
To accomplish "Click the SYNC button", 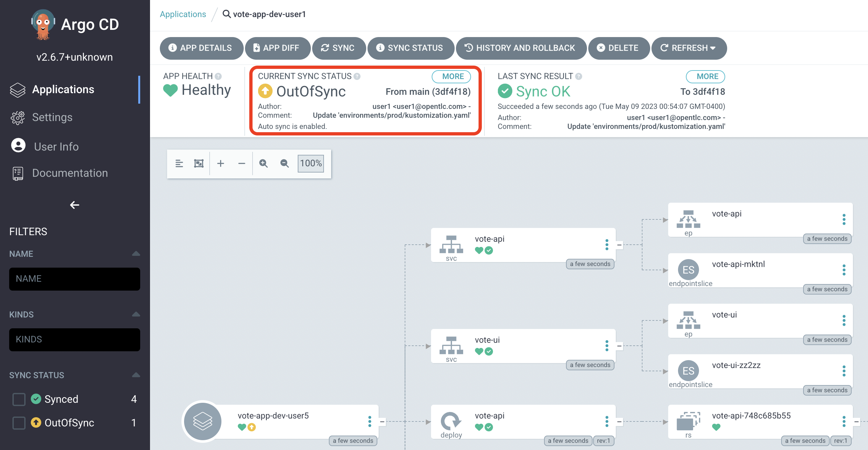I will (x=339, y=48).
